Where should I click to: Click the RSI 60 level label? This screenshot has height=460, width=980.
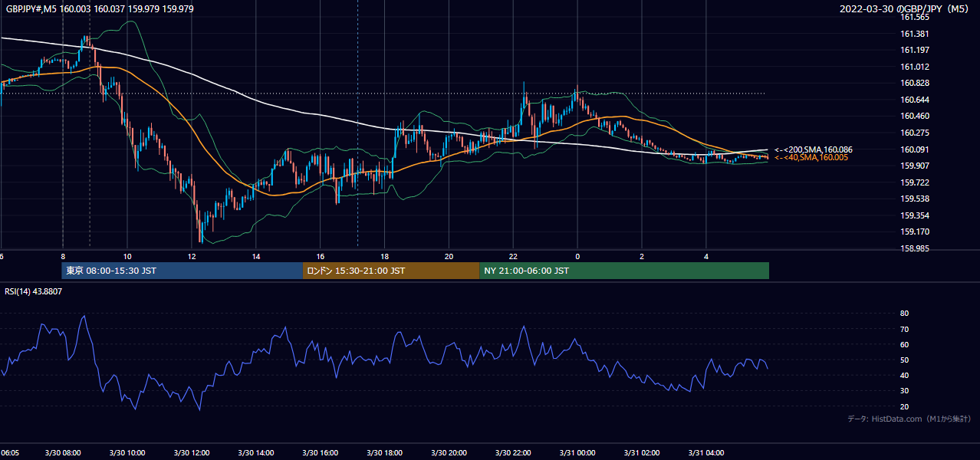(x=904, y=344)
